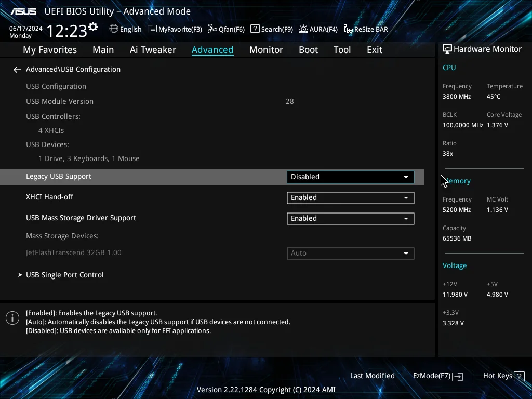Open USB Mass Storage Driver Support dropdown
This screenshot has height=399, width=532.
[x=351, y=219]
